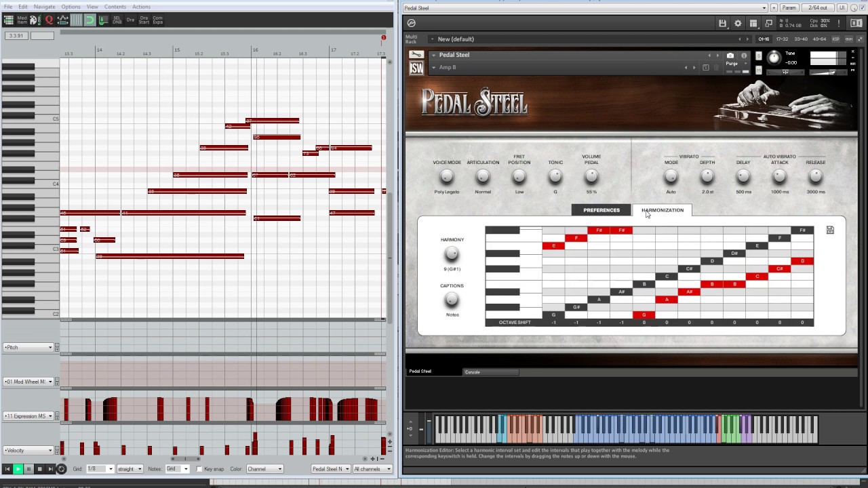
Task: Click the Stop button in MIDI editor
Action: pyautogui.click(x=39, y=469)
